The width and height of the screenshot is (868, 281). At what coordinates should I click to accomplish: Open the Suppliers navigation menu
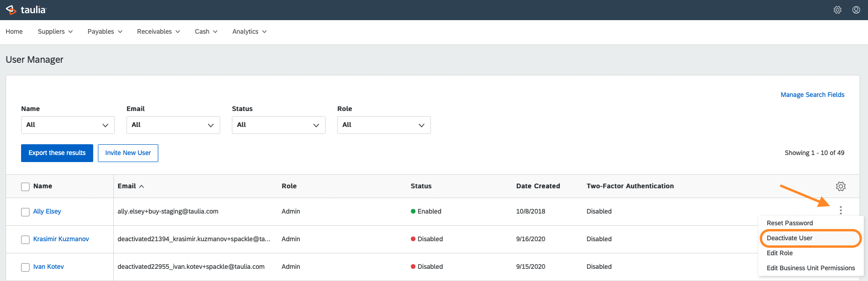point(55,31)
